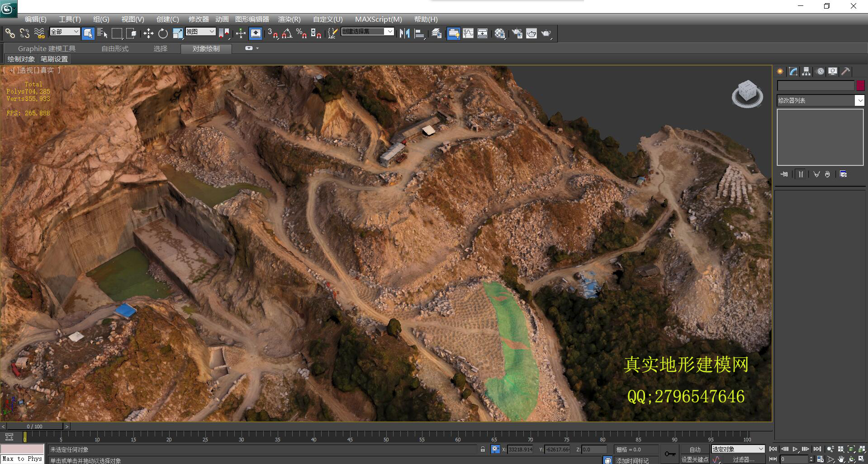Activate the Select and Scale tool
The width and height of the screenshot is (868, 464).
pyautogui.click(x=177, y=33)
